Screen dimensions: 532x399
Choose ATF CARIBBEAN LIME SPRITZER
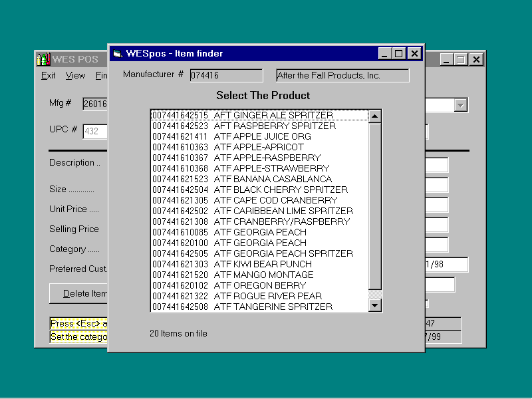259,211
